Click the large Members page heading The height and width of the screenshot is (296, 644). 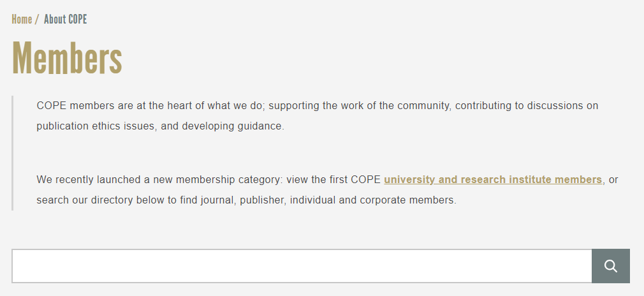click(67, 59)
